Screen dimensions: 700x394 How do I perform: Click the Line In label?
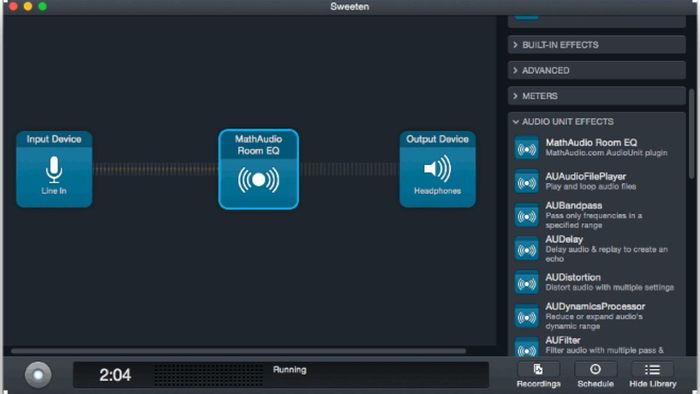[54, 191]
